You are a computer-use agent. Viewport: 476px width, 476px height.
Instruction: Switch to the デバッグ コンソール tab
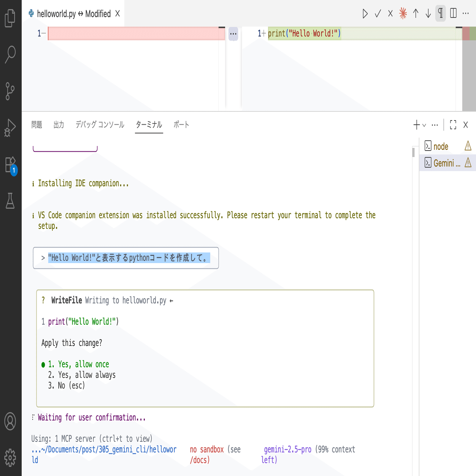100,125
